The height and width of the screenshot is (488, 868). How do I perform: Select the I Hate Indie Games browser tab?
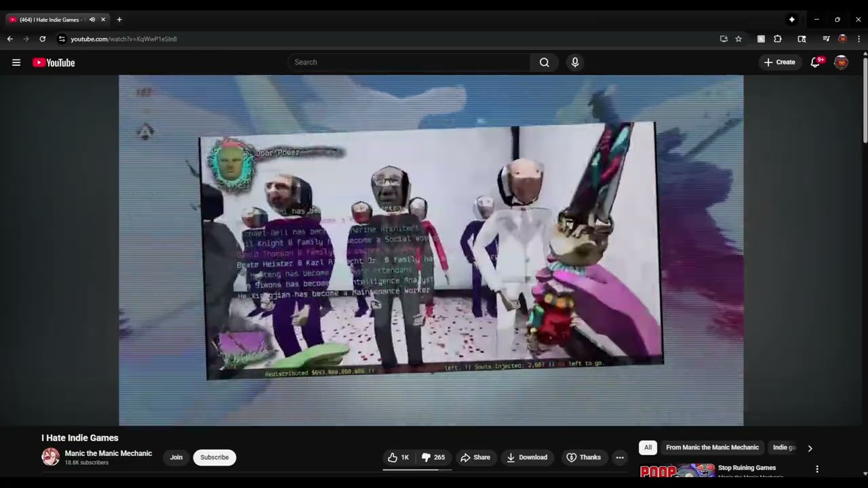coord(57,20)
